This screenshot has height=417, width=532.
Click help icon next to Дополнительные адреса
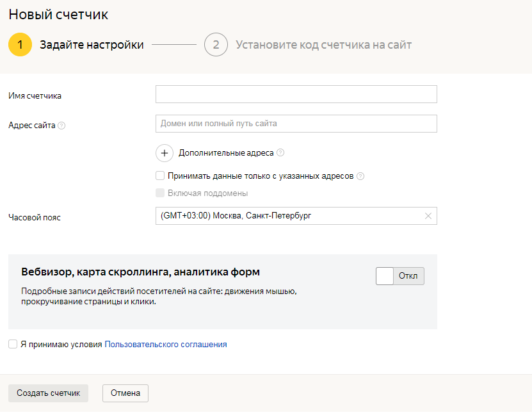click(x=280, y=153)
